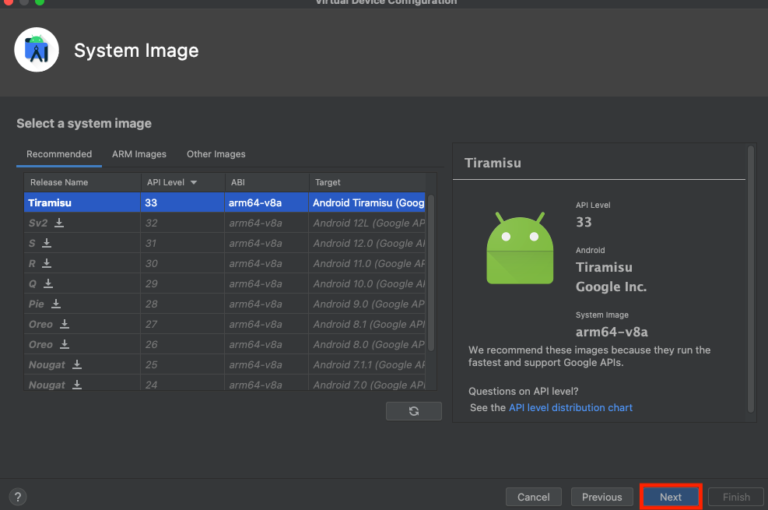Click the Release Name column header

click(x=82, y=182)
